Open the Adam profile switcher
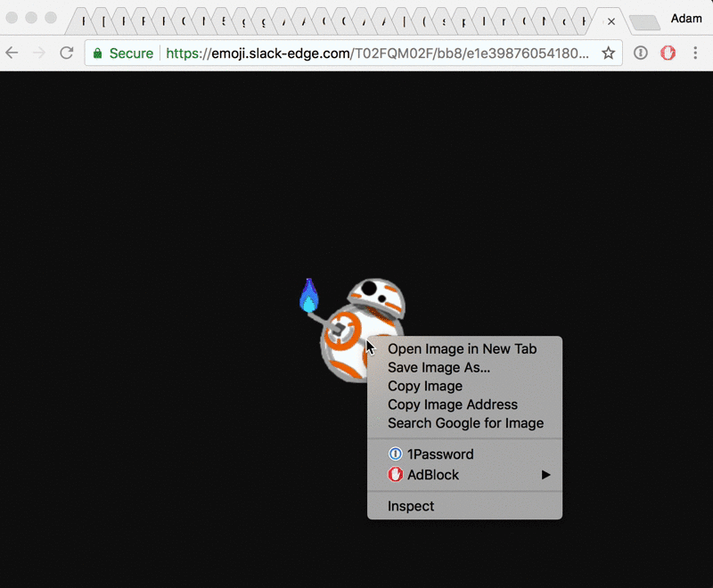 [x=686, y=18]
